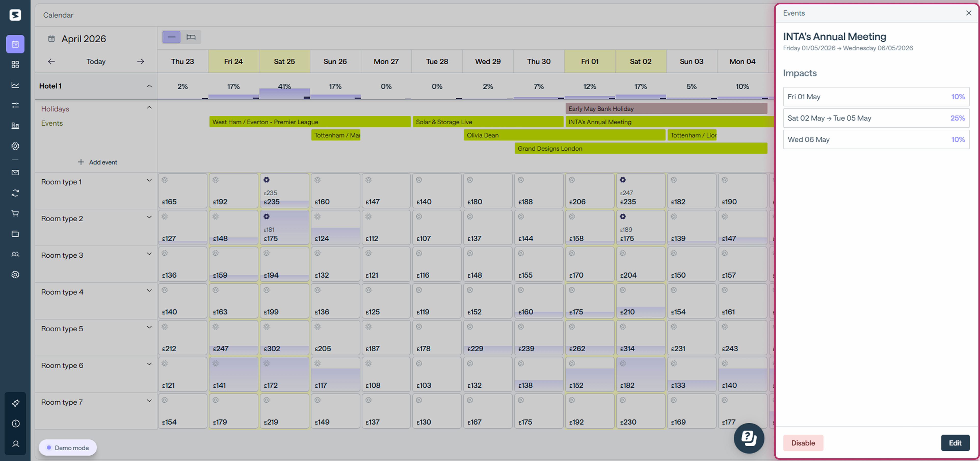Click the Today navigation control
Viewport: 980px width, 461px height.
coord(96,61)
